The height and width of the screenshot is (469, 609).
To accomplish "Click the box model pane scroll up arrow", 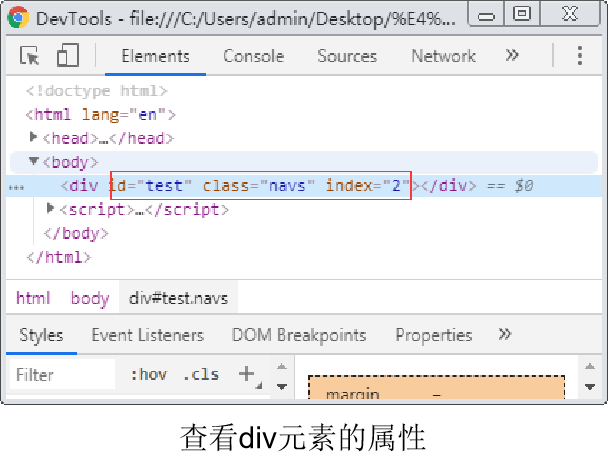I will point(590,367).
